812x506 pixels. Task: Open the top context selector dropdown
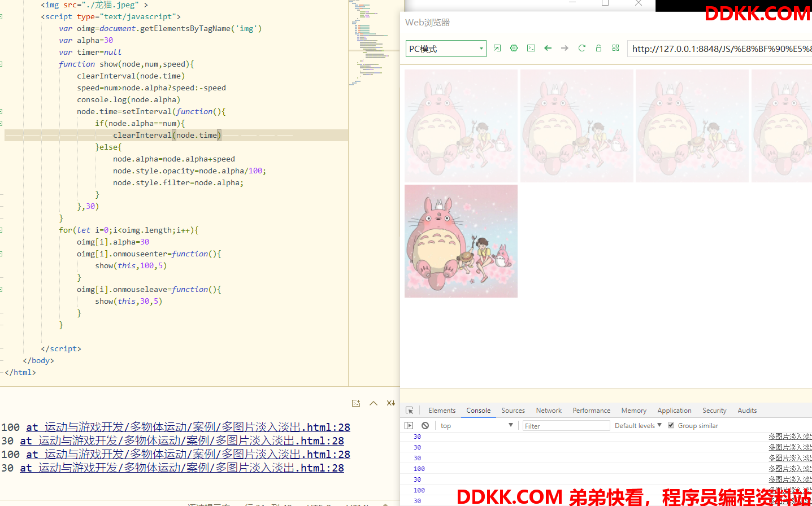[476, 426]
